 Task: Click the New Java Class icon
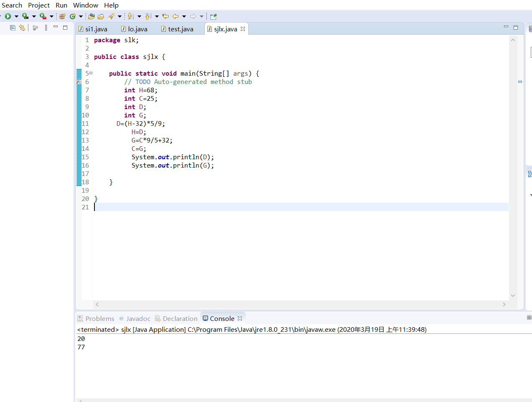click(x=73, y=16)
